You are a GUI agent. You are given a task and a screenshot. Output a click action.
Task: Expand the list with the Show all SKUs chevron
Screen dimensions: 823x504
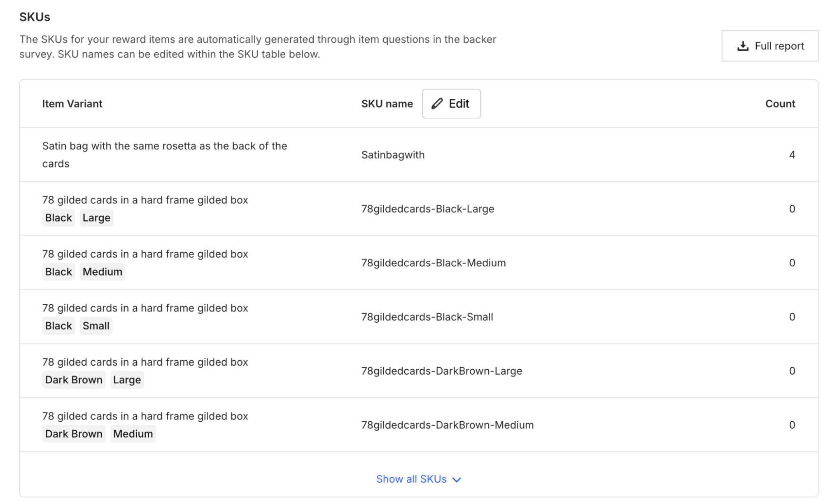tap(457, 480)
